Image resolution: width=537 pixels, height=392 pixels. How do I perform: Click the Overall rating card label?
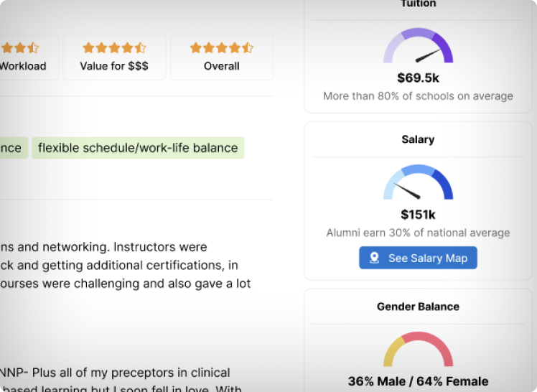[221, 66]
